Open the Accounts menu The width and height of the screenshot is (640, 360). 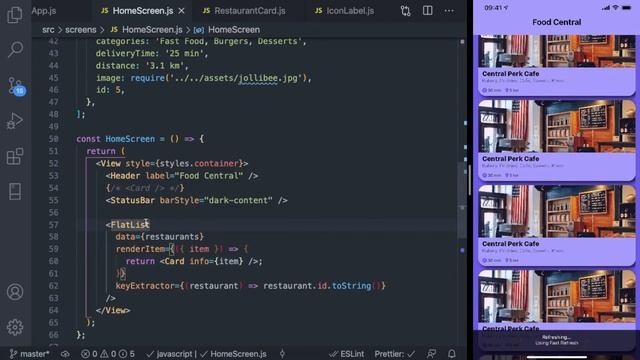coord(15,292)
